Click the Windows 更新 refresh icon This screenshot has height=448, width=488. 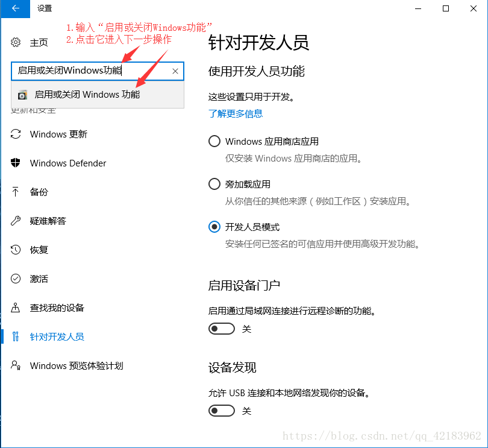(16, 134)
